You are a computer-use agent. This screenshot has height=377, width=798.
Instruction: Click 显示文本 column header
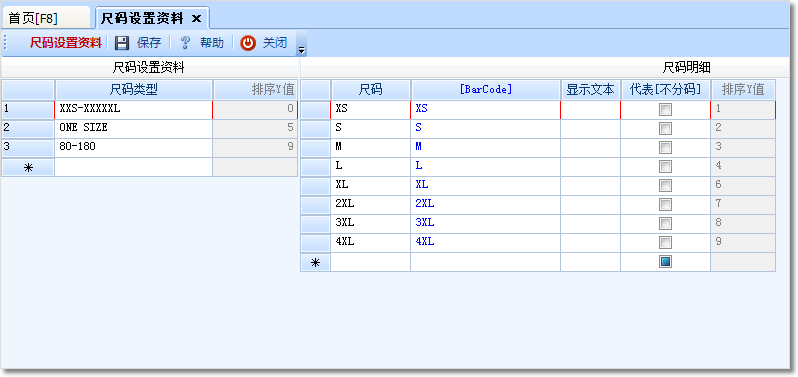click(590, 90)
